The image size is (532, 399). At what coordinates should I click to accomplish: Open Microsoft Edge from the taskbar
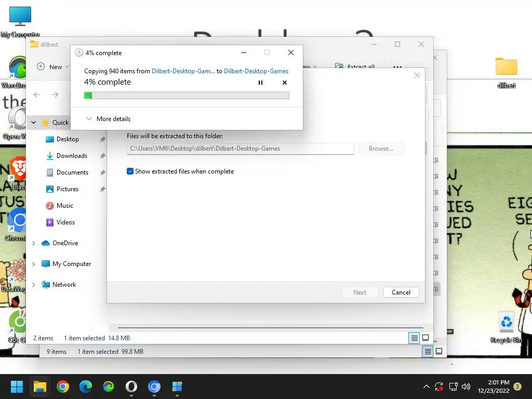[86, 387]
